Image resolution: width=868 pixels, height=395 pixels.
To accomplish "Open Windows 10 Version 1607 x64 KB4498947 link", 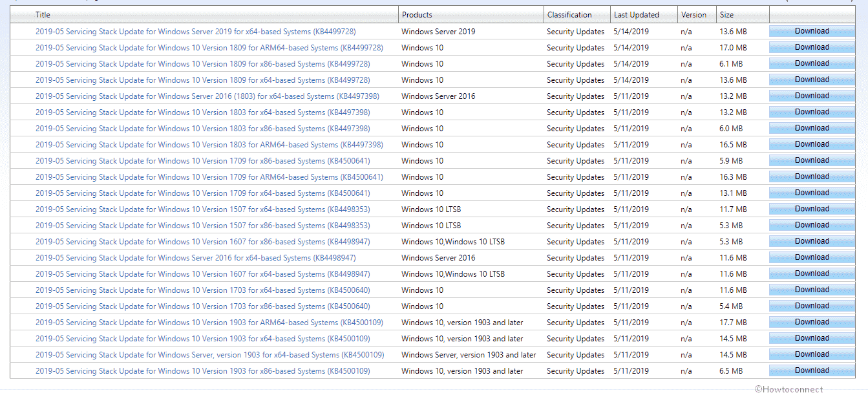I will tap(203, 274).
